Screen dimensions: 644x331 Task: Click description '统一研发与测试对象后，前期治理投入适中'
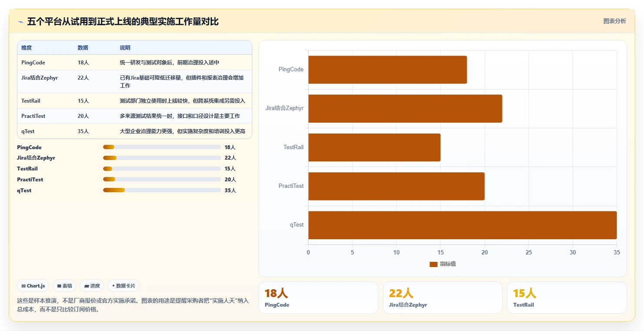pyautogui.click(x=170, y=63)
